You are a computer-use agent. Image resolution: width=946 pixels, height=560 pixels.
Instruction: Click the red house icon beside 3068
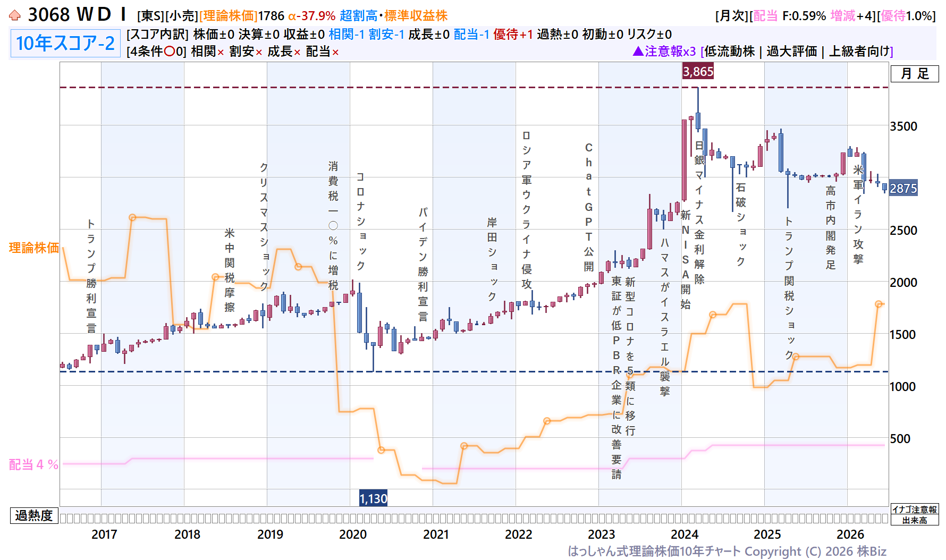(15, 15)
